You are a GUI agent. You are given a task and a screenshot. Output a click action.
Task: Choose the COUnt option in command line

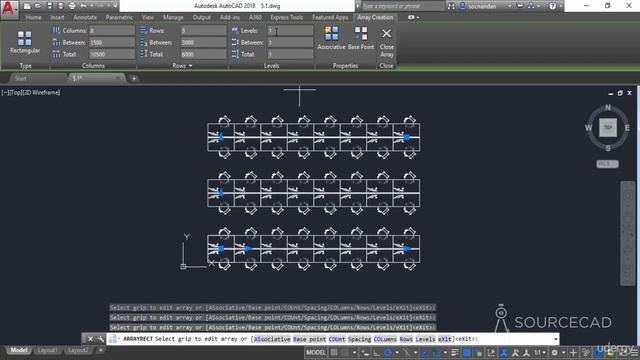337,339
